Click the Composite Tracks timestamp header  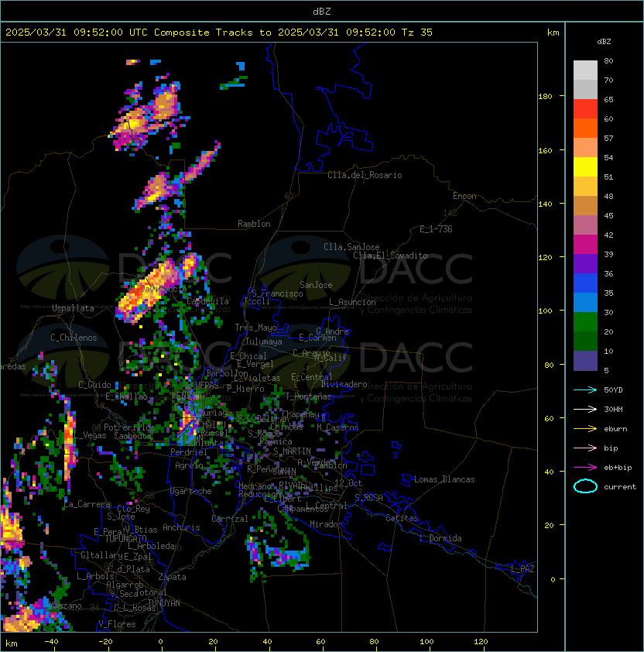[219, 33]
